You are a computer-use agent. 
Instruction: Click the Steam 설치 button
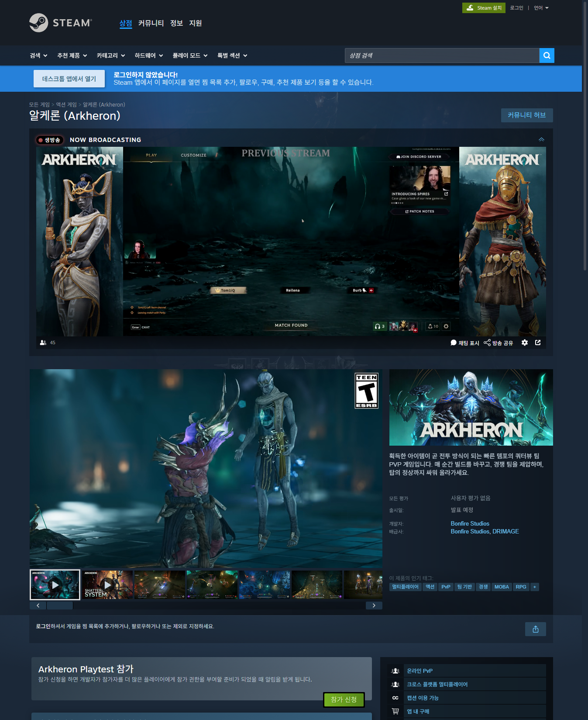point(484,8)
